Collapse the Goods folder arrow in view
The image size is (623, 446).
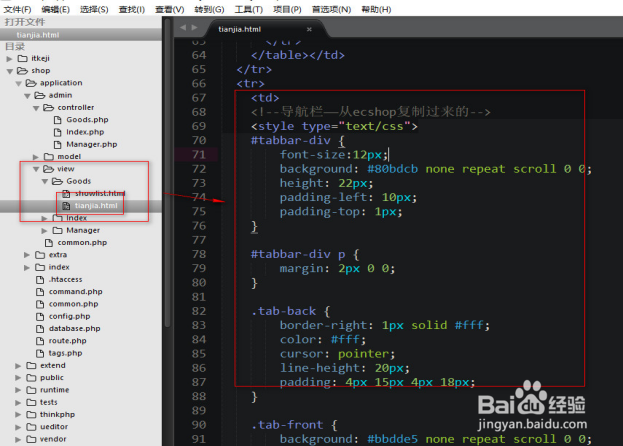[x=44, y=181]
